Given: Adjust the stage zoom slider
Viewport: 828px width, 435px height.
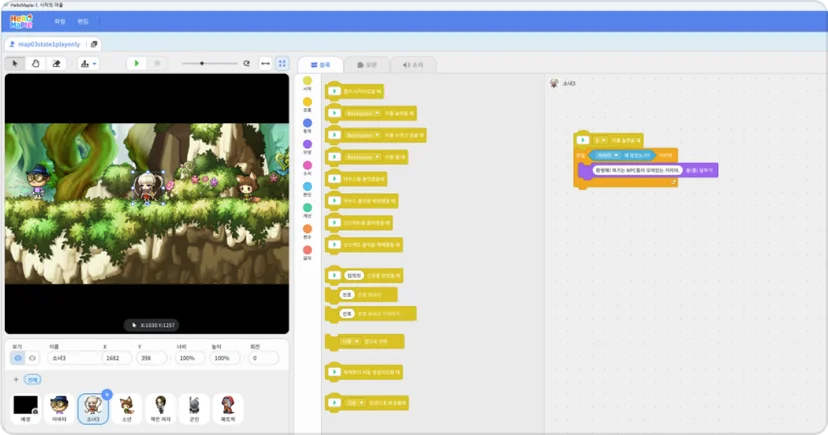Looking at the screenshot, I should (x=209, y=63).
